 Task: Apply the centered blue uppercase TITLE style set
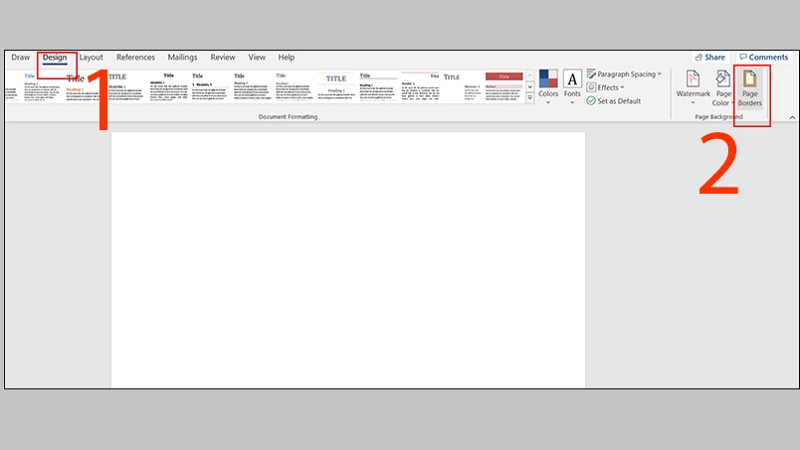tap(336, 87)
